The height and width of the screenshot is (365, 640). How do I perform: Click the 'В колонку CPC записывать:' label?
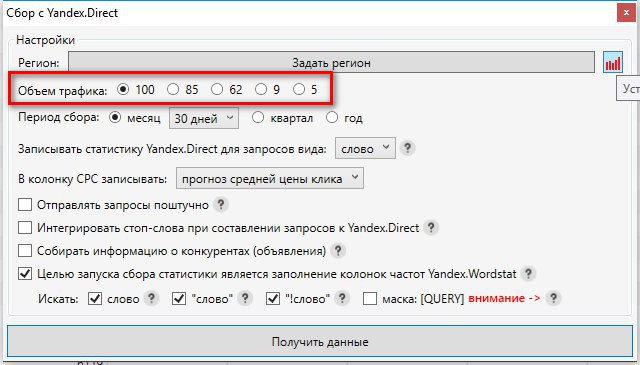coord(93,179)
